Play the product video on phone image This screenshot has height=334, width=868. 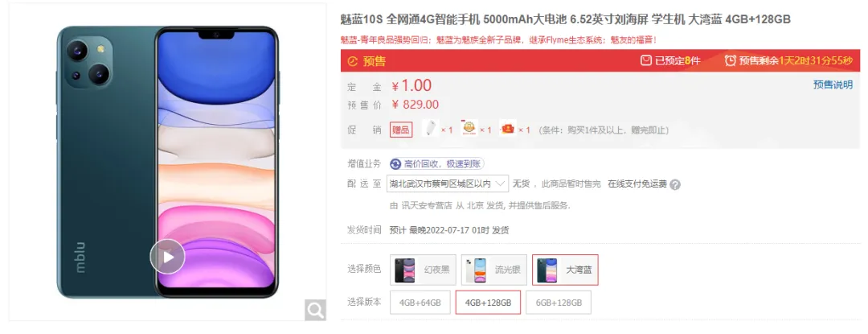click(167, 257)
